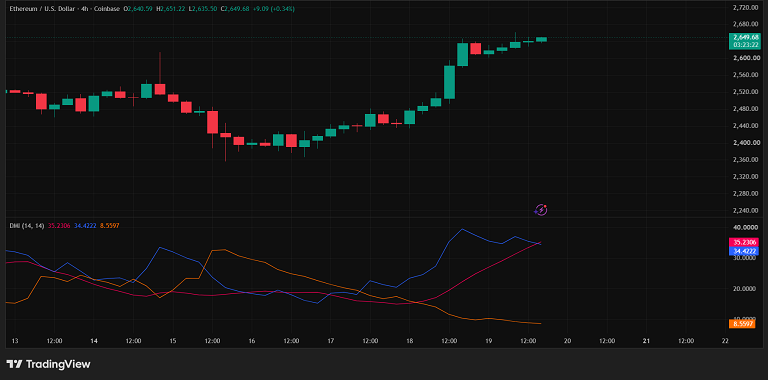
Task: Click the 2,480.00 price axis label
Action: (x=744, y=109)
